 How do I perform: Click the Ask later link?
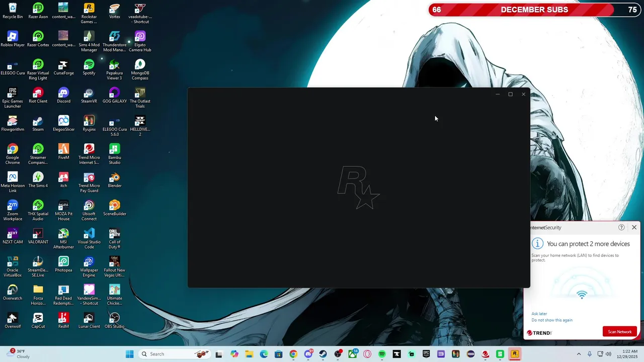(539, 314)
